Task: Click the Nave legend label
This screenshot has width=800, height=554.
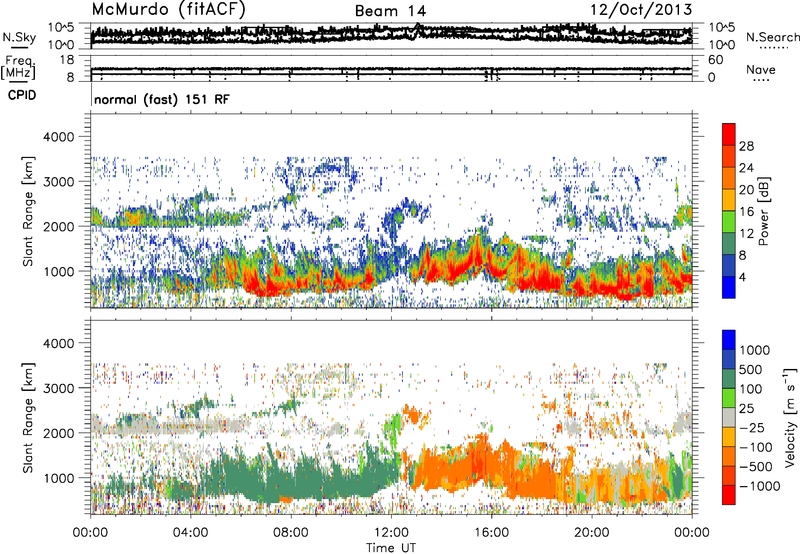Action: coord(761,69)
